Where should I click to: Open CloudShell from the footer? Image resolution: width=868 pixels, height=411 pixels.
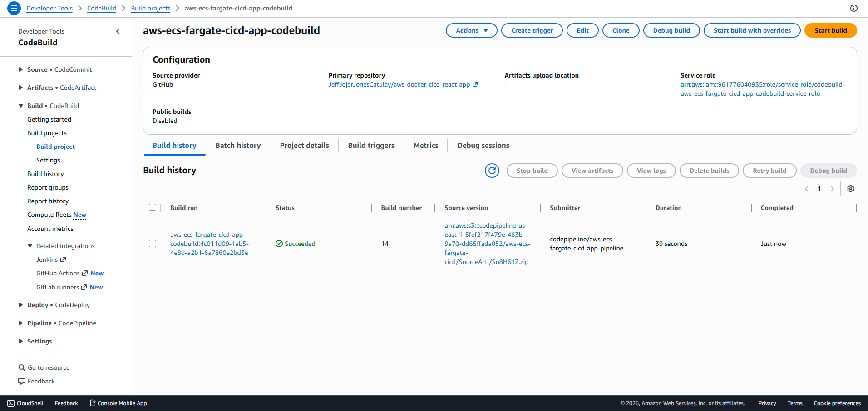(x=25, y=403)
